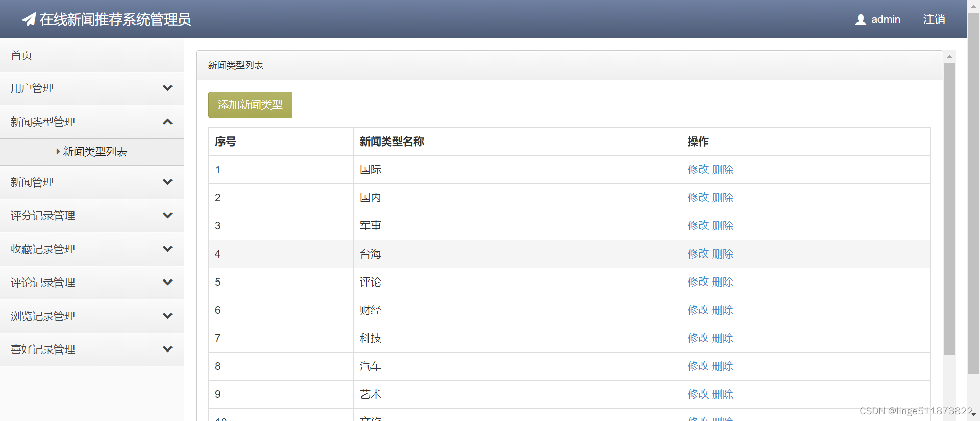
Task: Click 删除 for the 军事 row
Action: 723,226
